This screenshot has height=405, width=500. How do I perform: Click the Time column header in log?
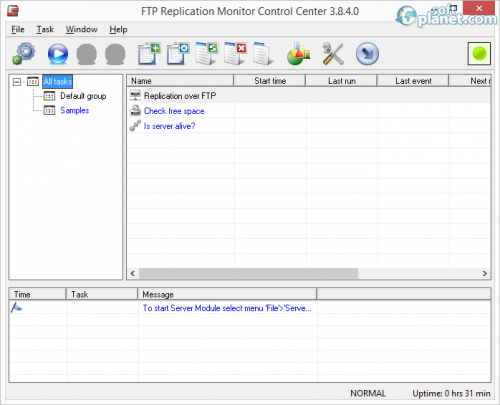coord(37,294)
